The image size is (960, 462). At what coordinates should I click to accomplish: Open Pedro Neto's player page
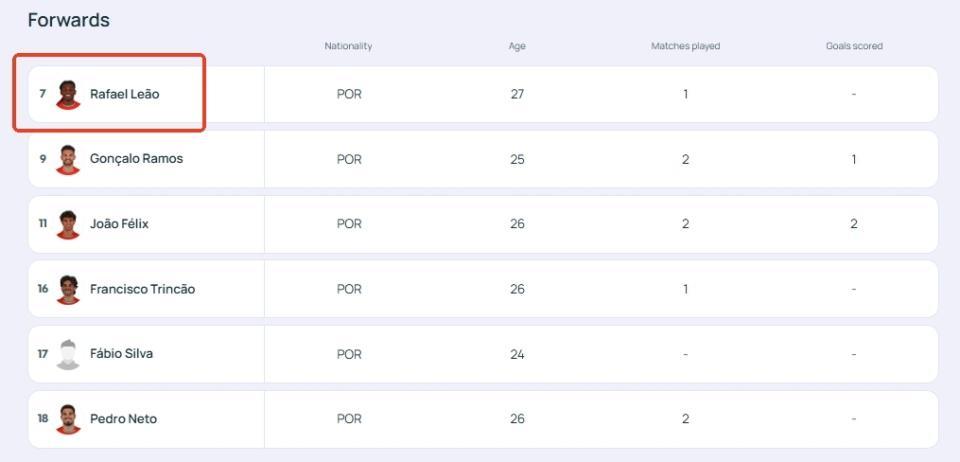(123, 419)
